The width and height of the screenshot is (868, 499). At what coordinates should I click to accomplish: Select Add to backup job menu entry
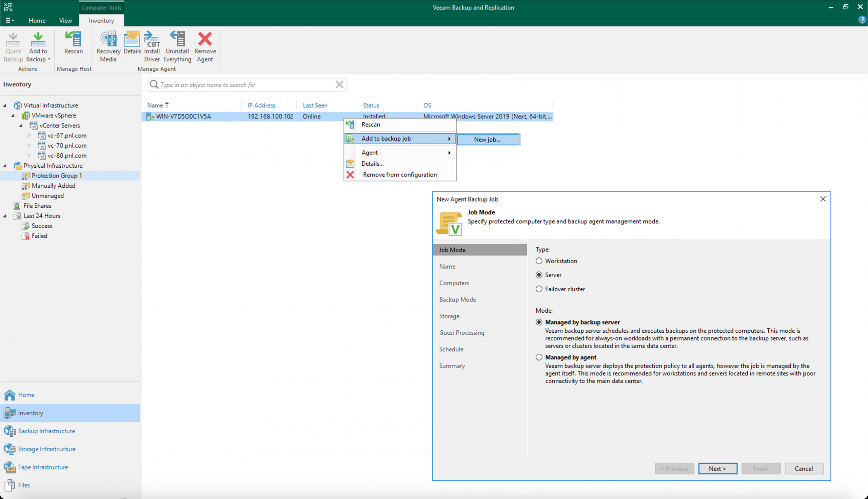pos(400,139)
